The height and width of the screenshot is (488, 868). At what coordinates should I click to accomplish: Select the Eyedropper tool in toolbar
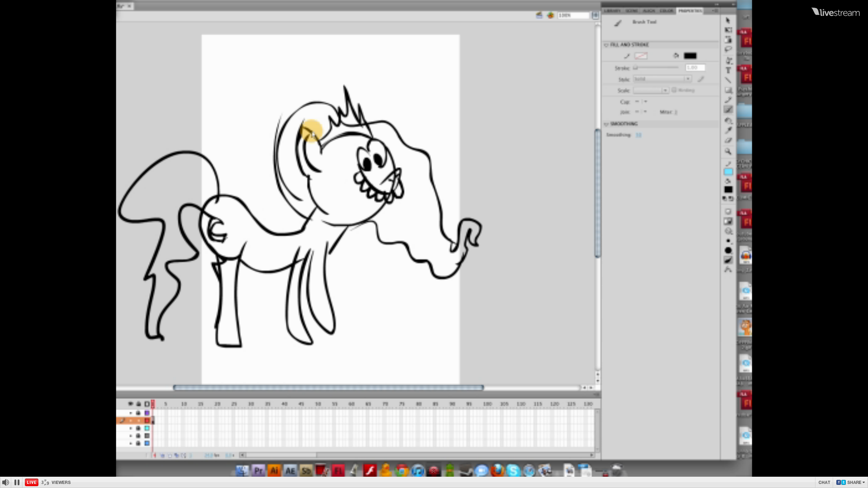[728, 130]
